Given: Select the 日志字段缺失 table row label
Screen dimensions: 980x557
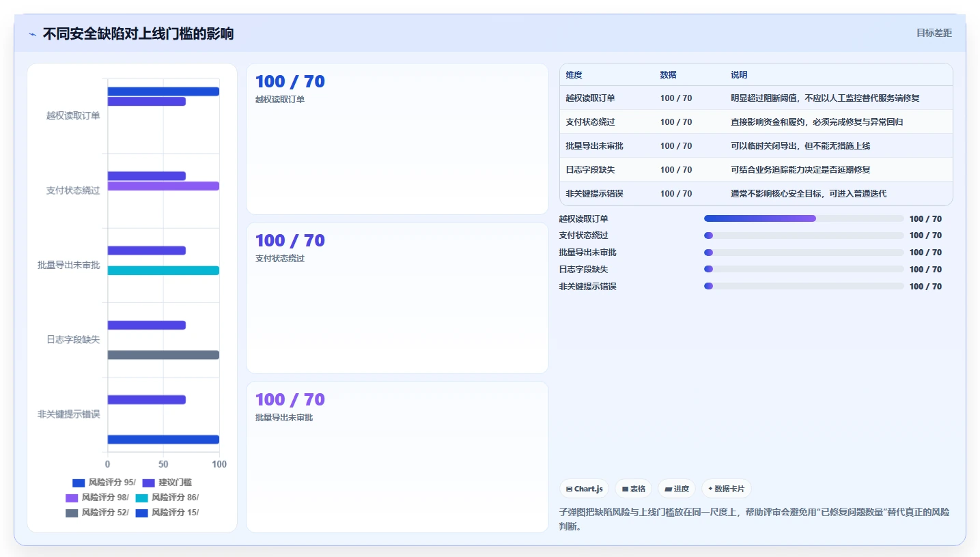Looking at the screenshot, I should [590, 170].
